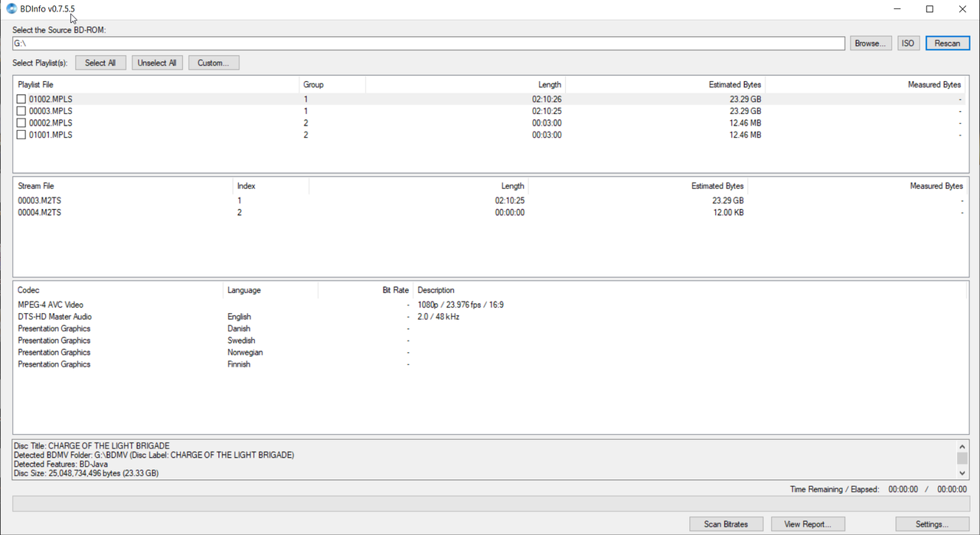Click the Bit Rate column header
Viewport: 980px width, 535px height.
click(365, 290)
